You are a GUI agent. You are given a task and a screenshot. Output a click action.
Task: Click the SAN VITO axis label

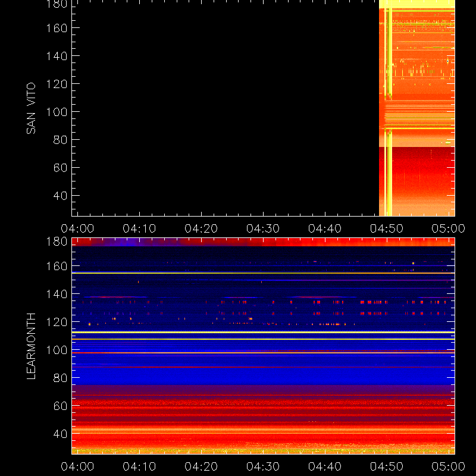tap(31, 108)
